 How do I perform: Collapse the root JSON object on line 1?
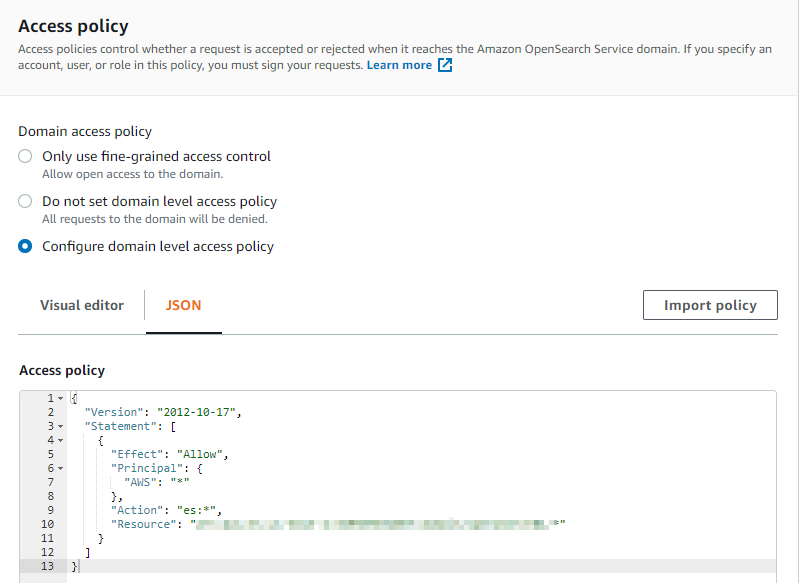coord(61,399)
